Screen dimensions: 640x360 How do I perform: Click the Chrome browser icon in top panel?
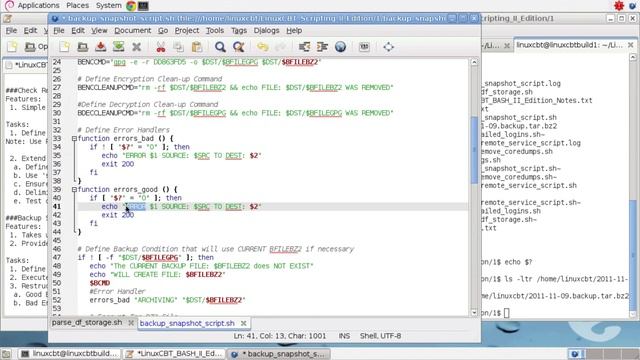tap(131, 6)
